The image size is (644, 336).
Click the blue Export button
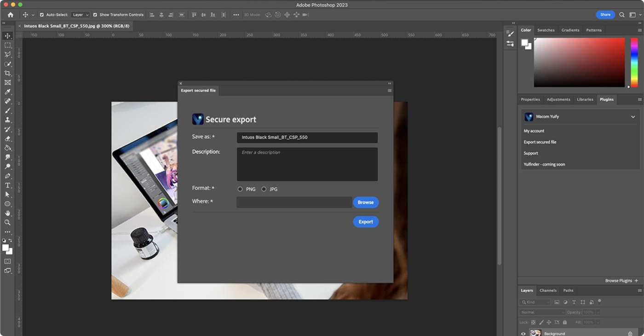pos(366,222)
